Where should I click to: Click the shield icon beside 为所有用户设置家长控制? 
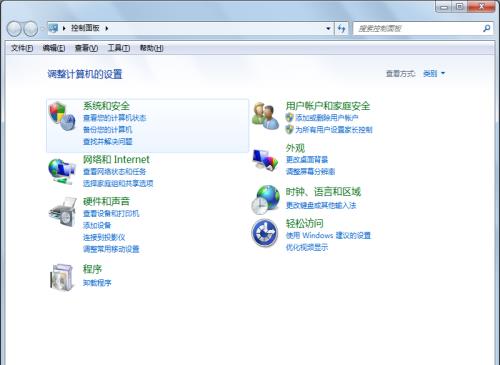point(289,129)
